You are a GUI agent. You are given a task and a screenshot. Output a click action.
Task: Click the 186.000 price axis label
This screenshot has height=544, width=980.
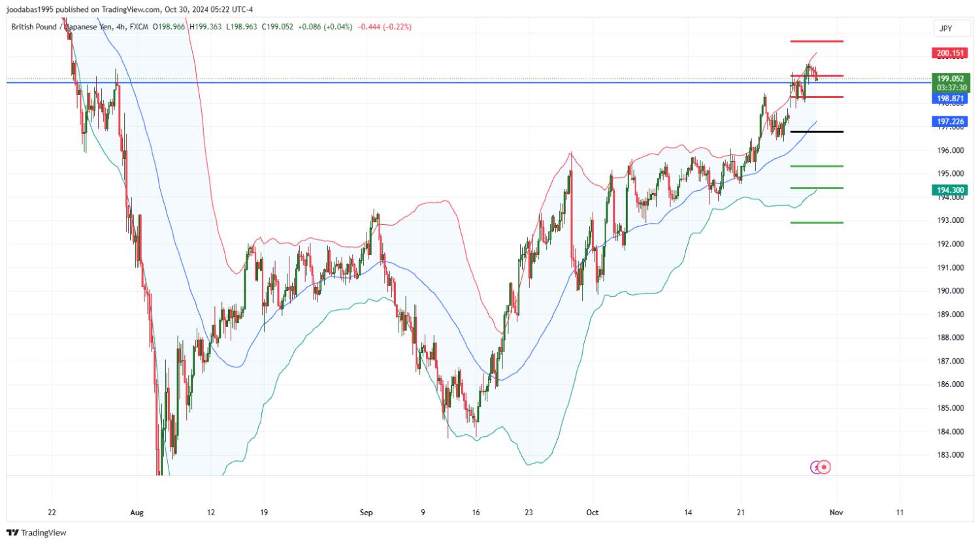tap(951, 384)
